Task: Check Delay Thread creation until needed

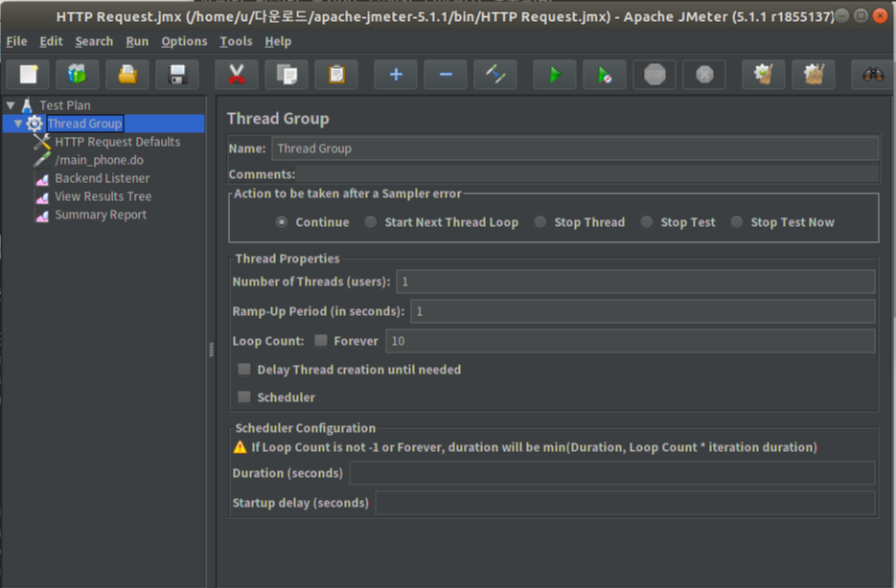Action: [244, 370]
